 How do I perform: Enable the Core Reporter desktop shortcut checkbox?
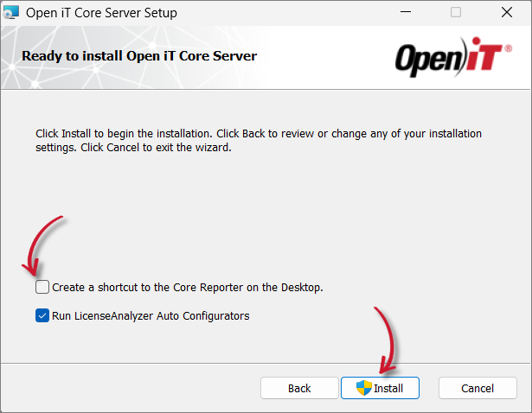(42, 287)
